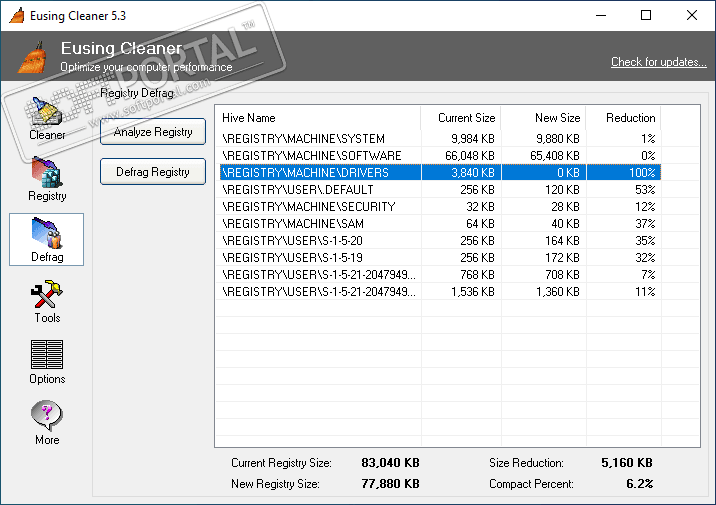This screenshot has height=505, width=716.
Task: Close the Eusing Cleaner window
Action: point(691,16)
